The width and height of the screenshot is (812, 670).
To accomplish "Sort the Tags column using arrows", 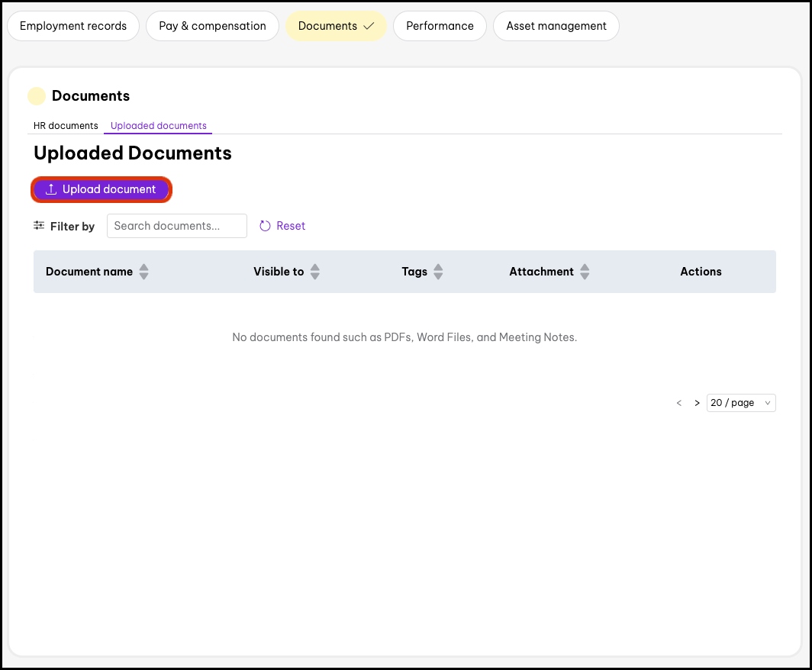I will [x=438, y=272].
